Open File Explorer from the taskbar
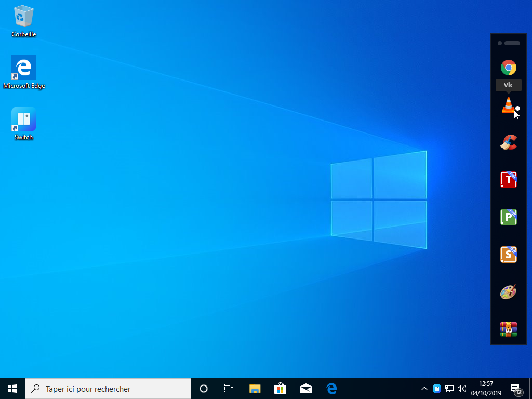Viewport: 532px width, 399px height. 255,389
